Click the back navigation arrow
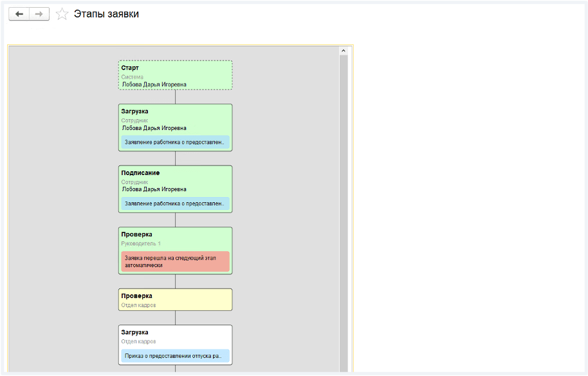Screen dimensions: 588x376 click(19, 14)
